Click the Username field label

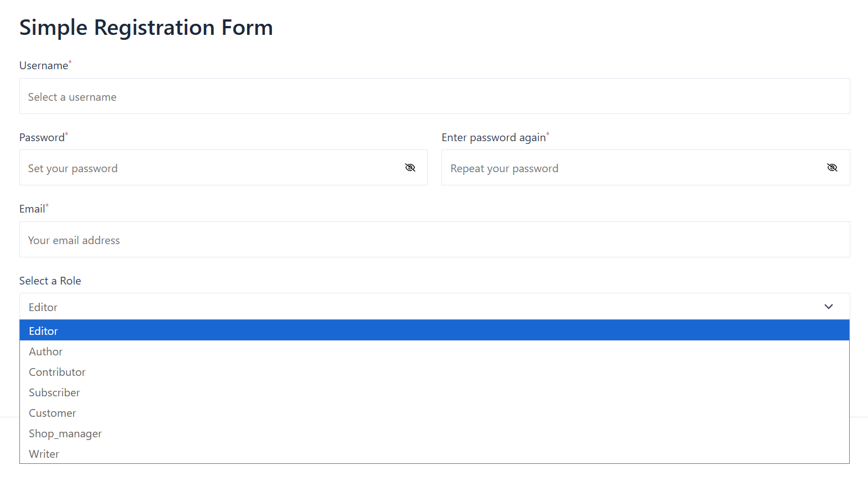click(44, 66)
